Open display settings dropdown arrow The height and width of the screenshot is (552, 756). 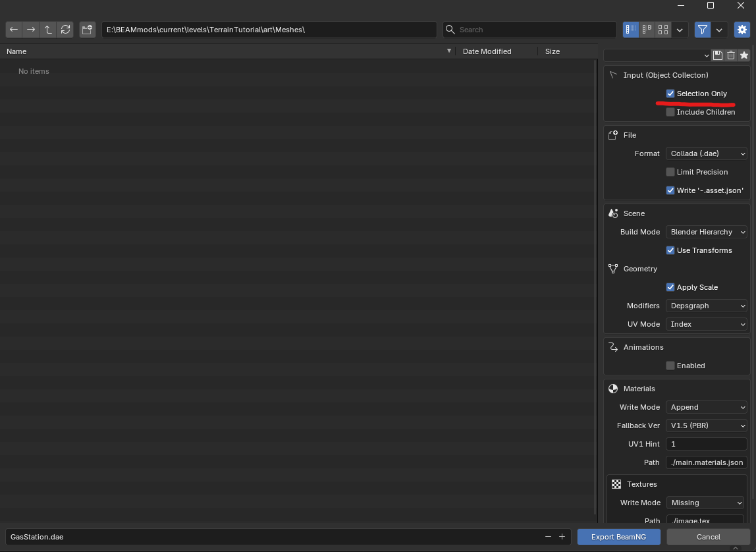(x=680, y=30)
